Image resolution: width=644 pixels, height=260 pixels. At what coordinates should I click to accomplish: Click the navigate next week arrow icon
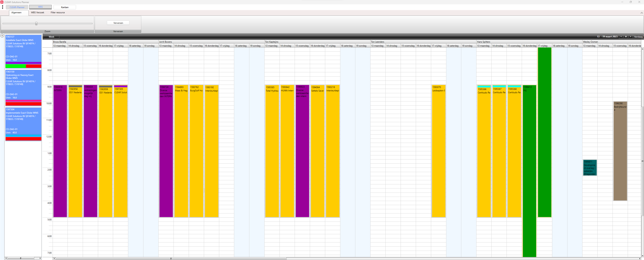coord(631,37)
